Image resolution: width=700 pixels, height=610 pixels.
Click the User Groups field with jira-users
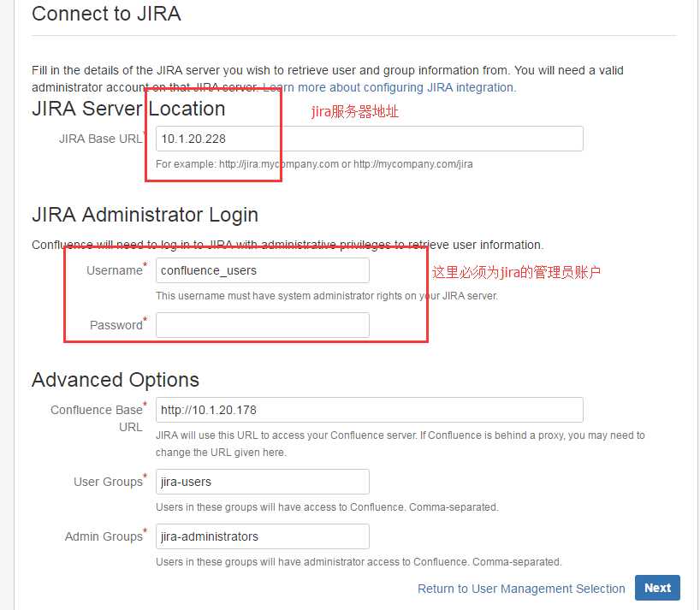[x=263, y=482]
